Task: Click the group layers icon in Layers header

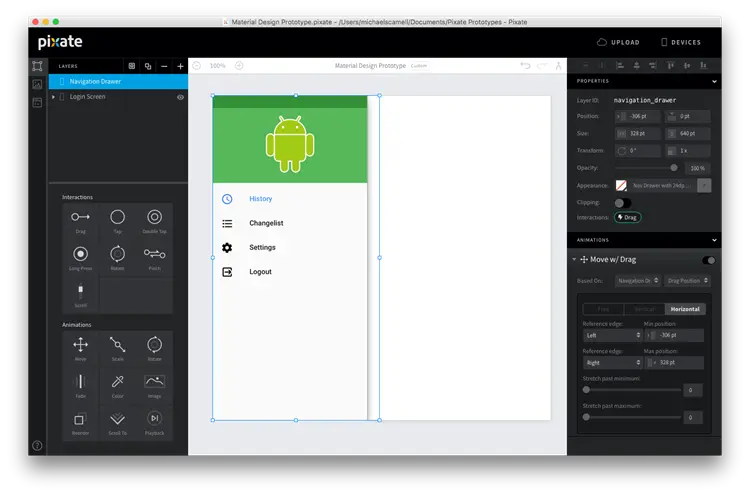Action: pos(132,66)
